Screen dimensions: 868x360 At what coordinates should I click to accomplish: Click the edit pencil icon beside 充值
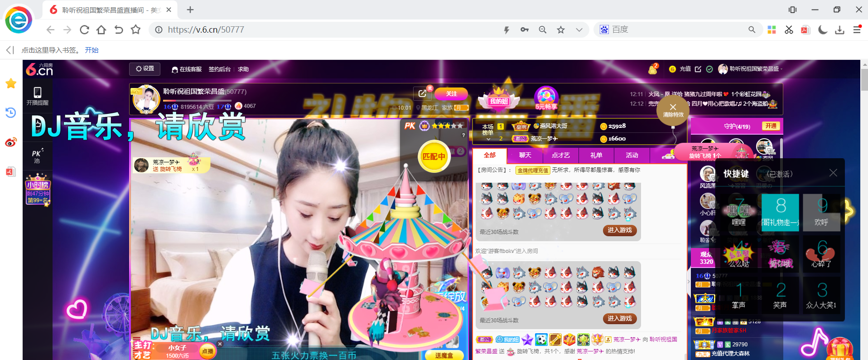coord(698,69)
